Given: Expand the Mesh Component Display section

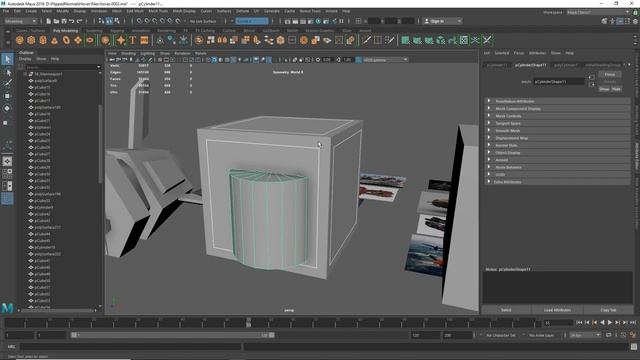Looking at the screenshot, I should tap(558, 109).
